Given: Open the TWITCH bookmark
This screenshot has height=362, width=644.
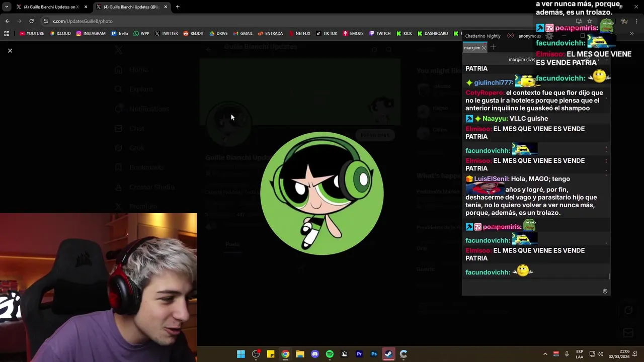Looking at the screenshot, I should tap(380, 34).
